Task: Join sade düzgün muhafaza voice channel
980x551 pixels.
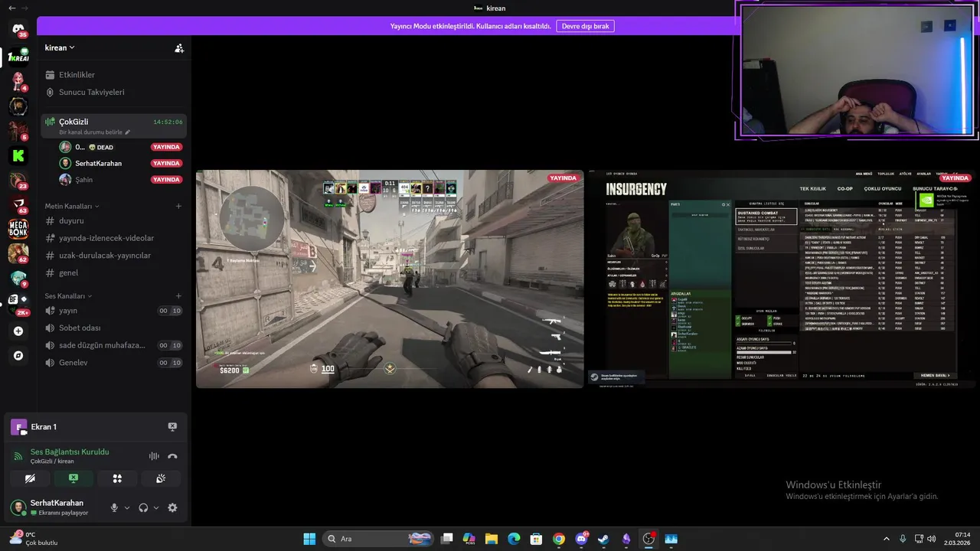Action: pyautogui.click(x=113, y=345)
